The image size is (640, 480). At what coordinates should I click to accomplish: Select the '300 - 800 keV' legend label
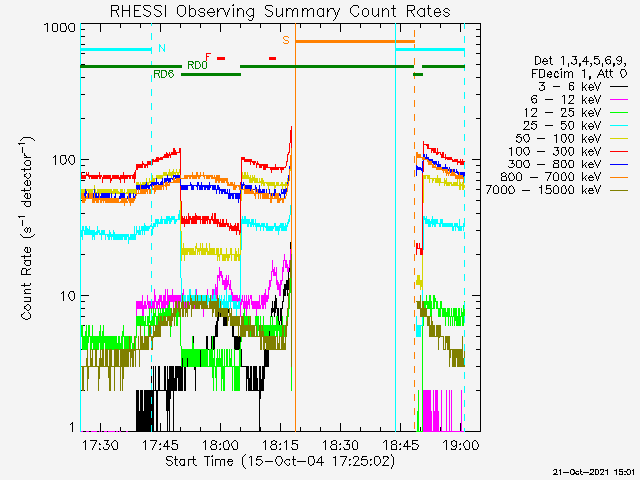click(x=555, y=164)
